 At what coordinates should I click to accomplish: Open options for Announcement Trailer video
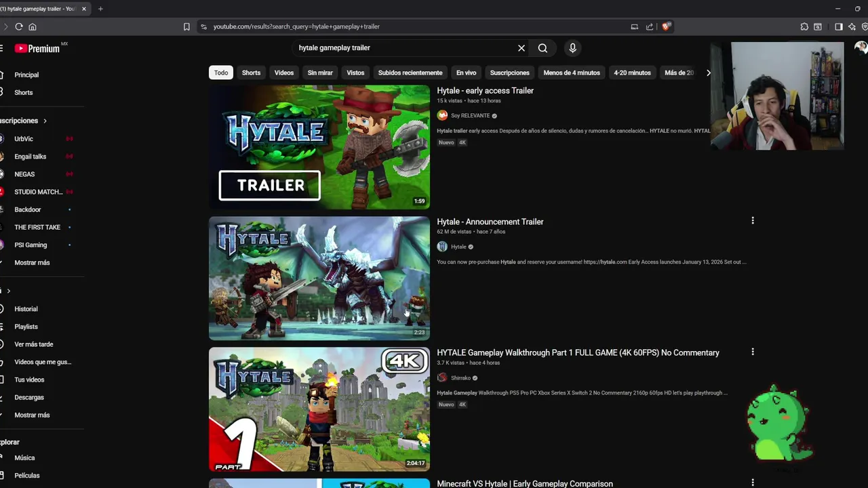[x=752, y=221]
